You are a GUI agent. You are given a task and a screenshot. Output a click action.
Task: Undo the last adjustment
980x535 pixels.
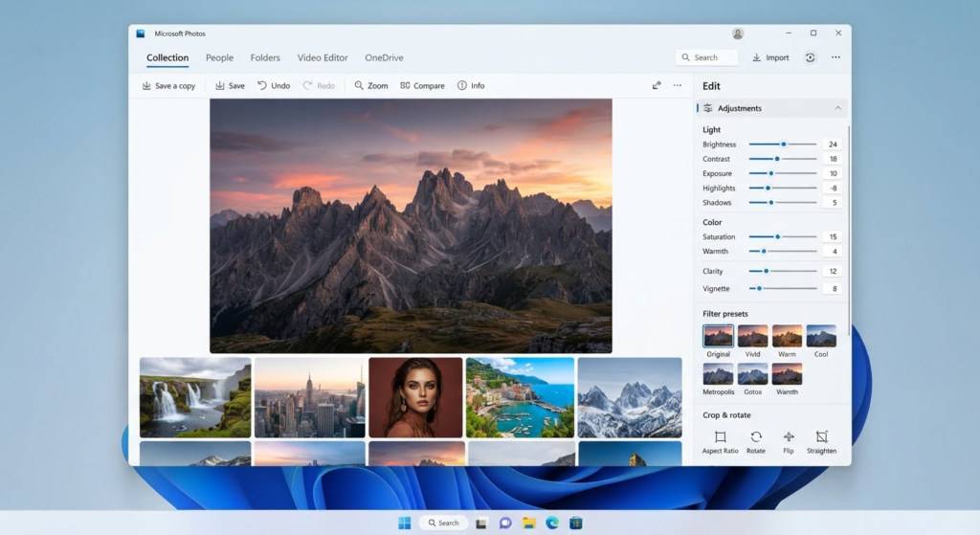(274, 85)
